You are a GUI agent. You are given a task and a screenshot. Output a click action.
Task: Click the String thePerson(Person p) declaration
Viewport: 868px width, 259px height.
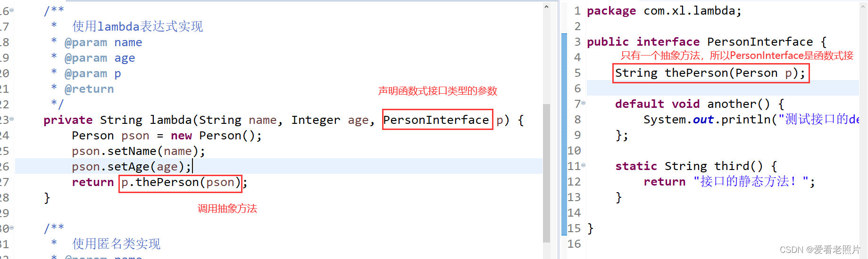pyautogui.click(x=710, y=73)
